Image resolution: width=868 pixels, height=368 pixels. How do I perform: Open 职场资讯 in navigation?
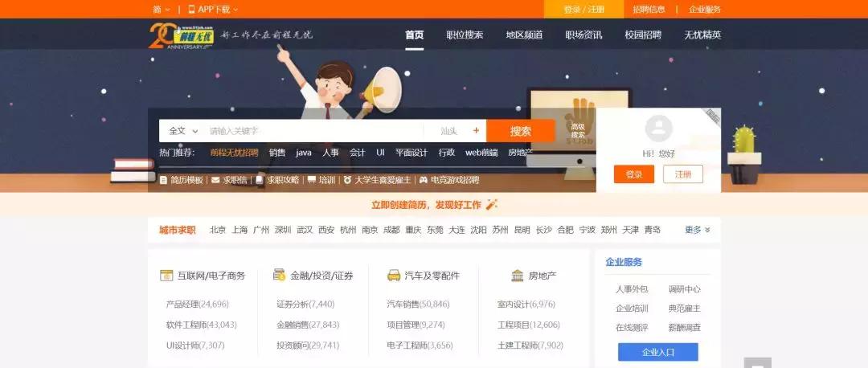click(583, 35)
